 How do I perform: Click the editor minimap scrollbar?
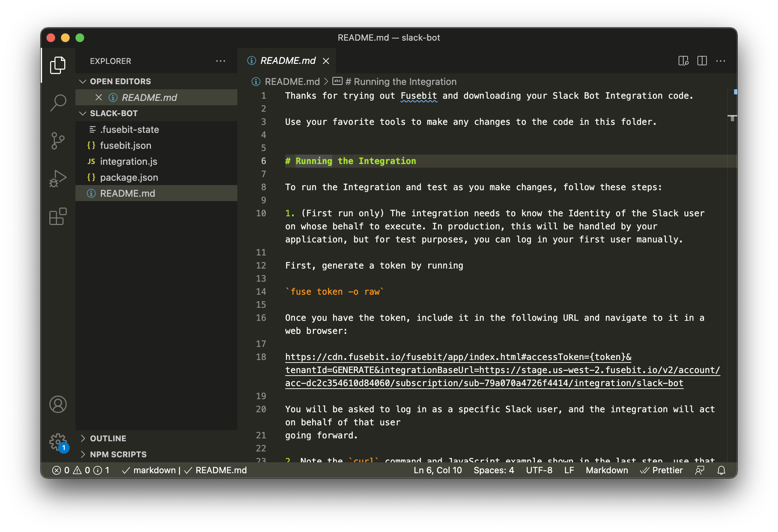(x=732, y=276)
